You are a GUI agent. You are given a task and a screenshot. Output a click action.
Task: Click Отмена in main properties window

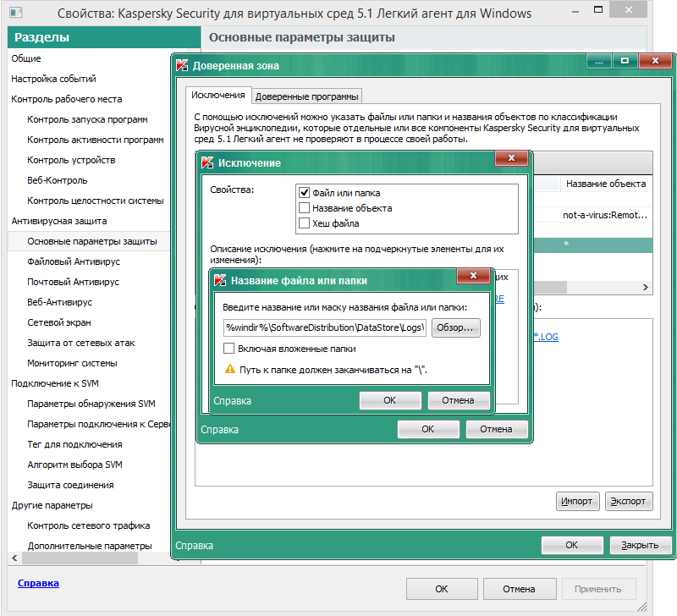[x=519, y=589]
